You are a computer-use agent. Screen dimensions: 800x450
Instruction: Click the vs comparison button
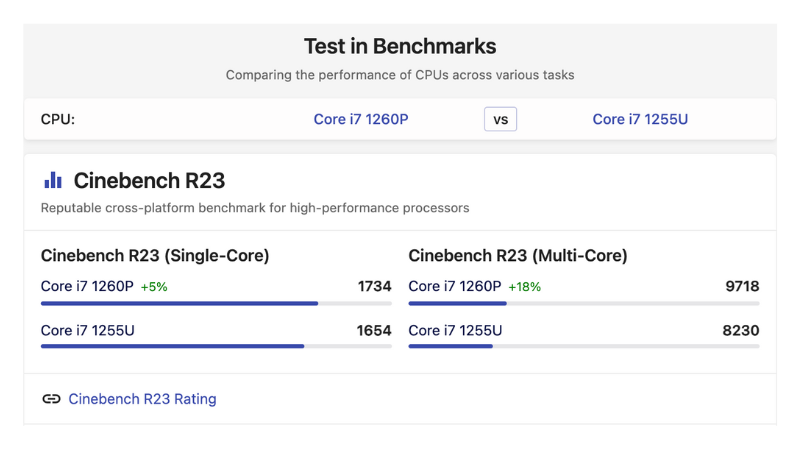500,119
